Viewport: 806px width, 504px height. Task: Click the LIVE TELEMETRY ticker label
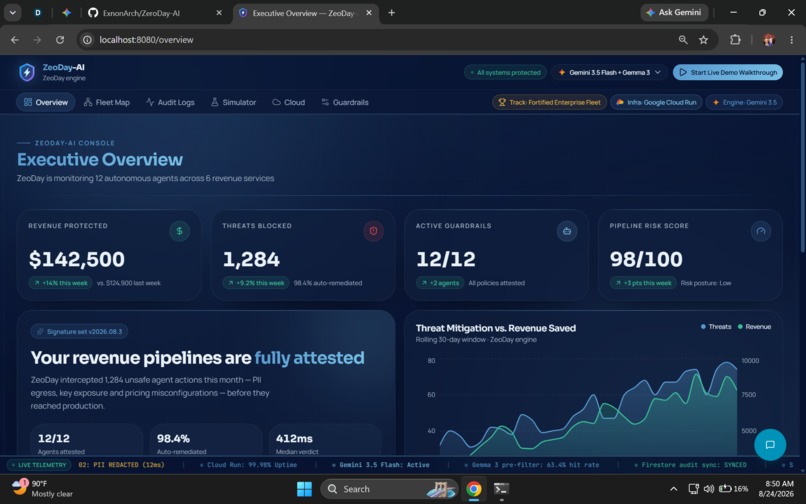click(x=39, y=465)
